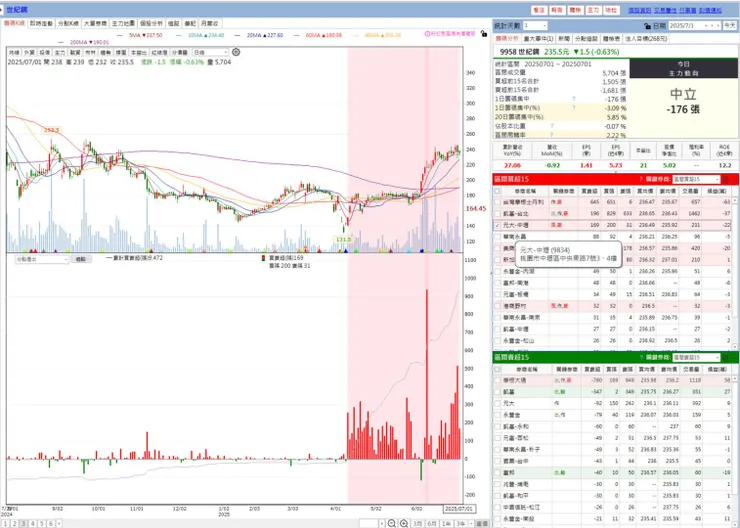The height and width of the screenshot is (528, 740).
Task: Switch to 籌碼K線 tab
Action: click(x=14, y=23)
